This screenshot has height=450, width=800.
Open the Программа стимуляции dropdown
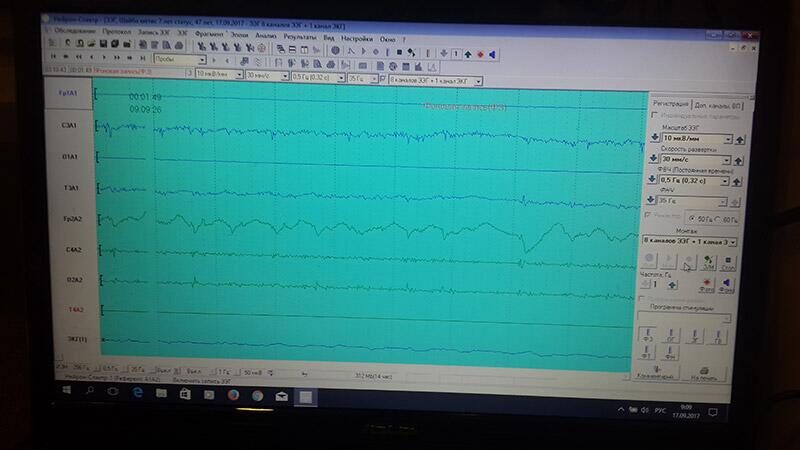[684, 318]
